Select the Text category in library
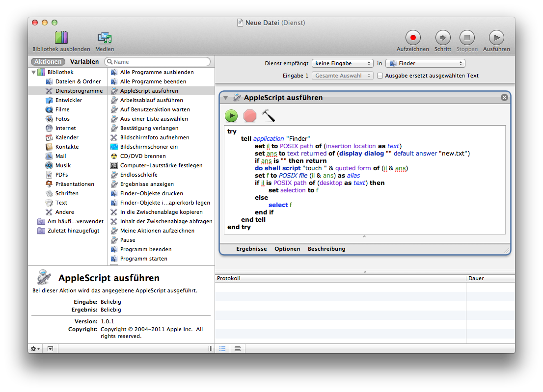Screen dimensions: 543x392 click(68, 203)
